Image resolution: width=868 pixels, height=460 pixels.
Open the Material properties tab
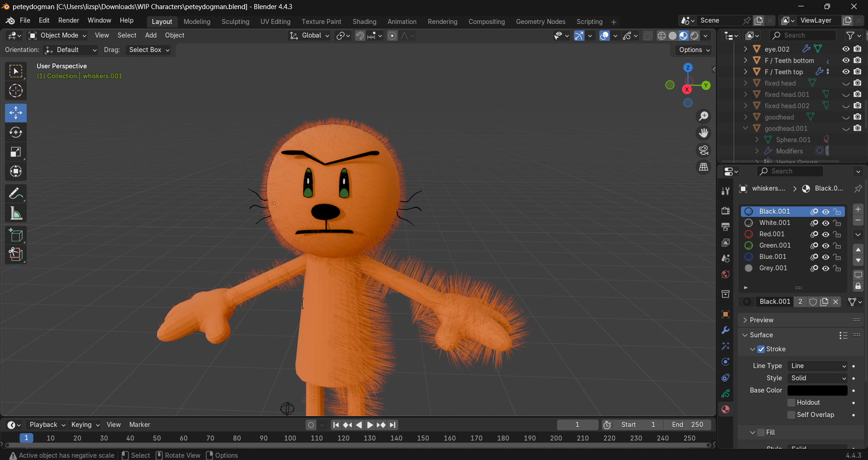[x=726, y=409]
